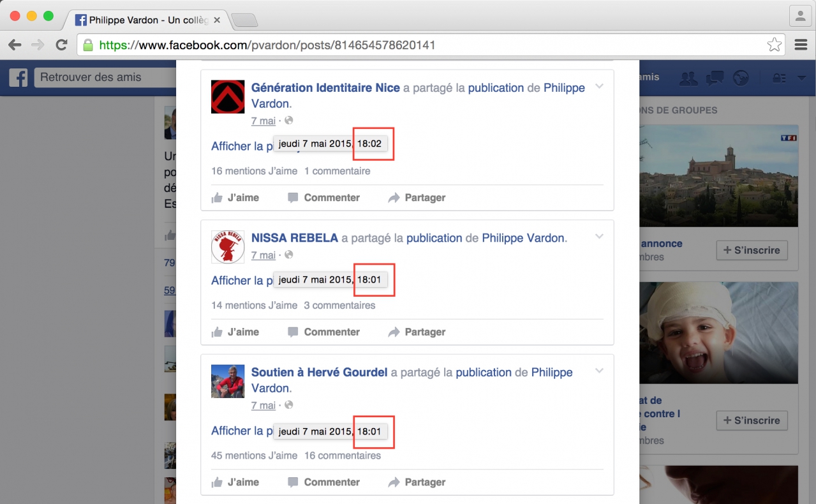Click '7 mai' timestamp on Génération Identitaire post
The height and width of the screenshot is (504, 816).
tap(263, 121)
